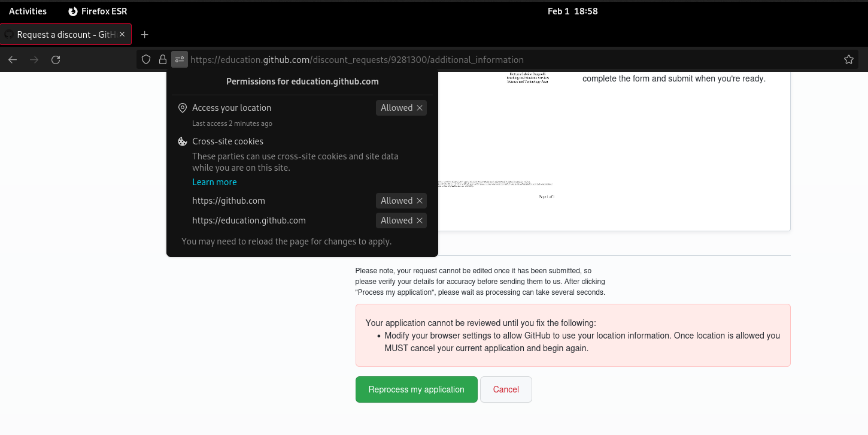The height and width of the screenshot is (435, 868).
Task: Click the cookie icon beside Cross-site cookies
Action: click(183, 141)
